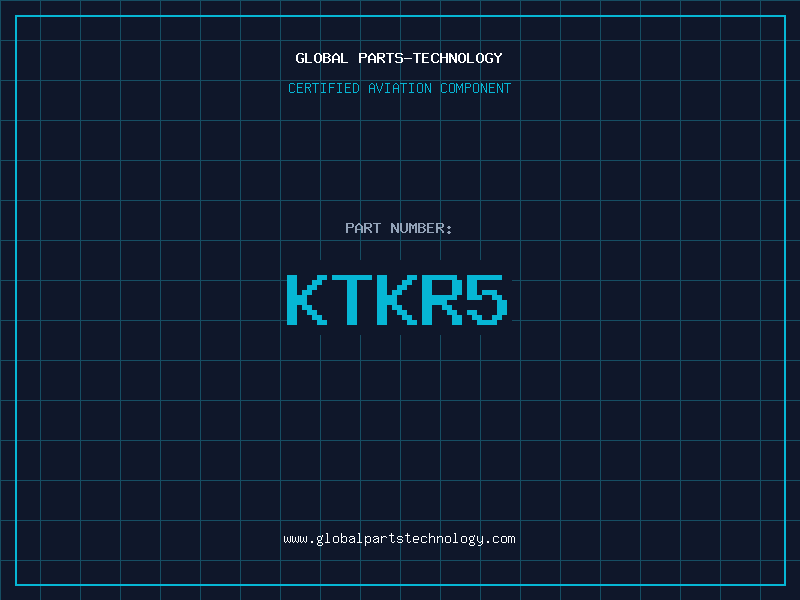The height and width of the screenshot is (600, 800).
Task: Click the website link www.globalpartstechnology.com
Action: click(x=399, y=538)
